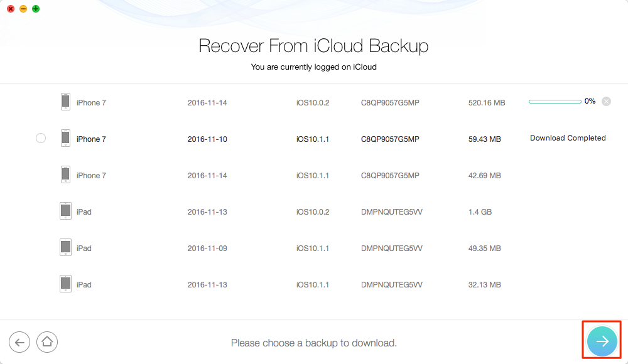Click serial DMPNQUTEG5VV in the 32.13 MB row
This screenshot has width=628, height=364.
(x=392, y=285)
